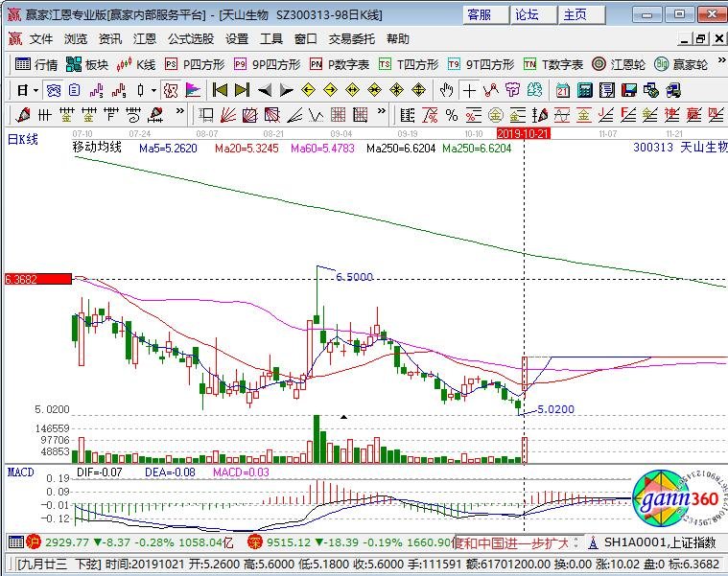Open the 9T四方形 tool
The height and width of the screenshot is (576, 728).
tap(481, 64)
